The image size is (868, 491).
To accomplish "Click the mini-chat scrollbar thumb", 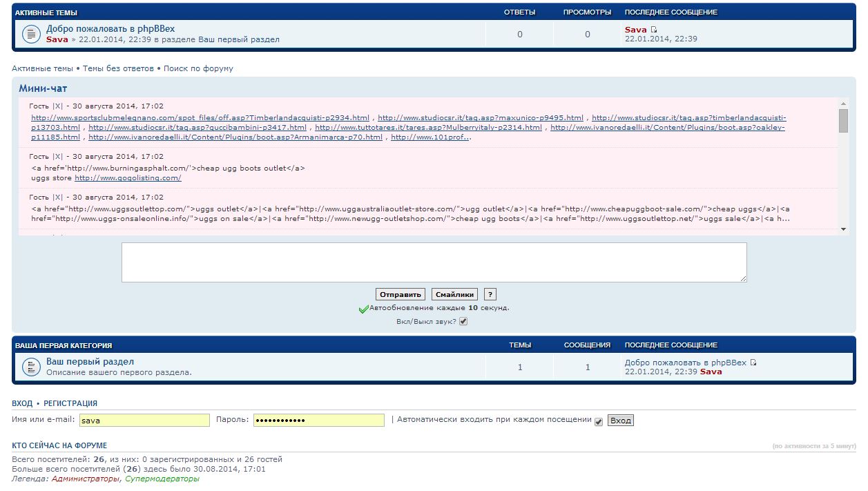I will (x=843, y=120).
